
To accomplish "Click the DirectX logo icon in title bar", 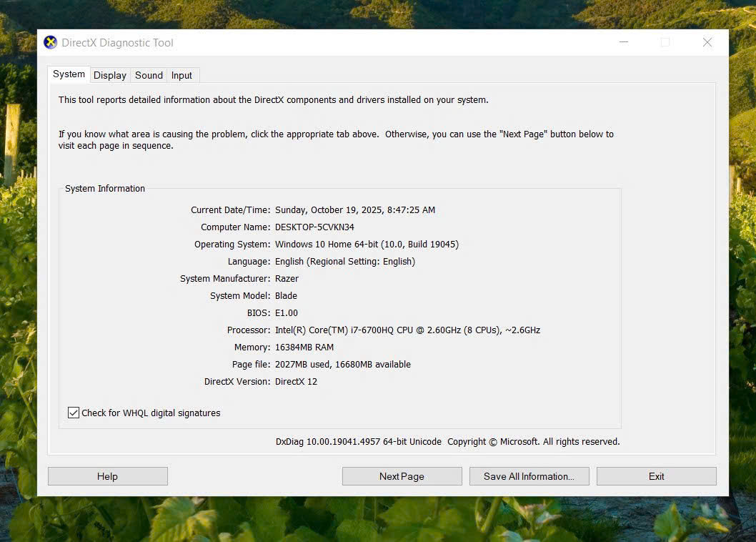I will 50,42.
